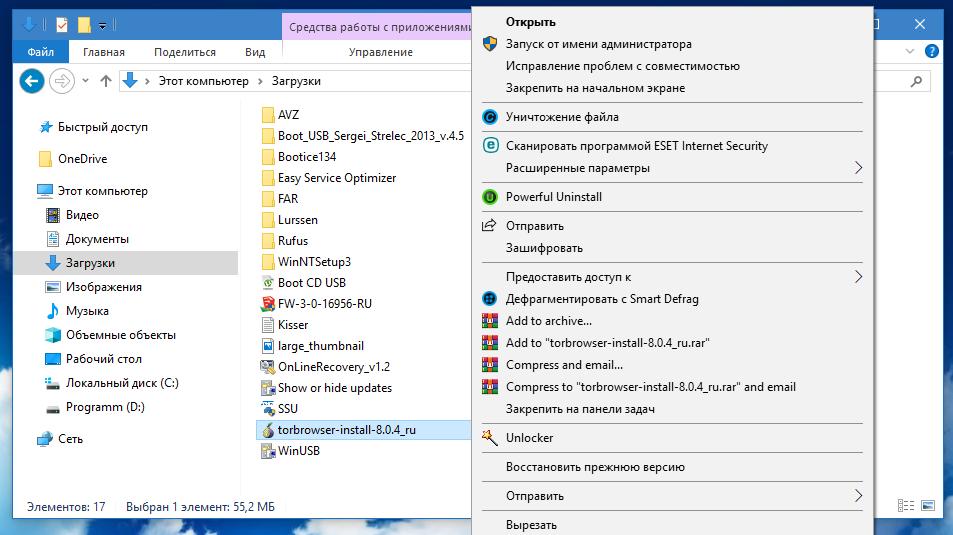953x535 pixels.
Task: Expand Предоставить доступ к submenu
Action: [x=672, y=277]
